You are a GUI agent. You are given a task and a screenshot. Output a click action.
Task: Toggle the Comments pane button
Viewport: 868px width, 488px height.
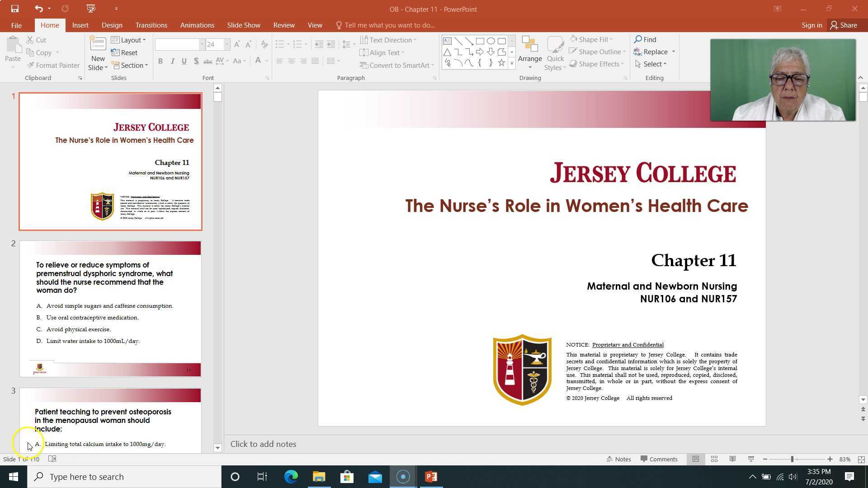coord(659,459)
